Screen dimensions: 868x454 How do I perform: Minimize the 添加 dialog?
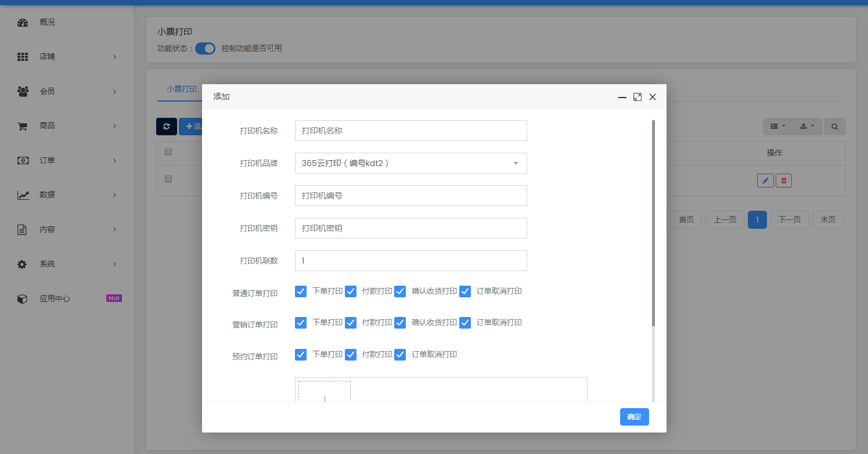(622, 98)
